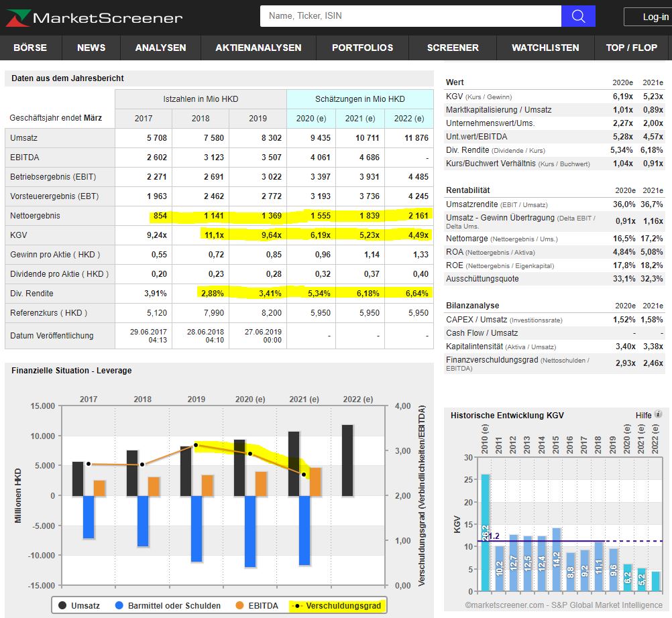
Task: Toggle the Verschuldungsgrad series legend label
Action: click(343, 605)
